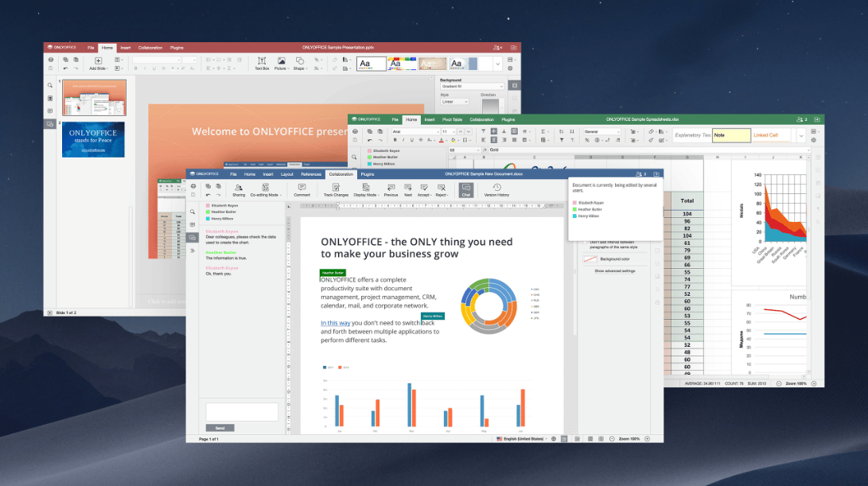Click the Italic icon in the spreadsheet toolbar
868x486 pixels.
[x=403, y=140]
